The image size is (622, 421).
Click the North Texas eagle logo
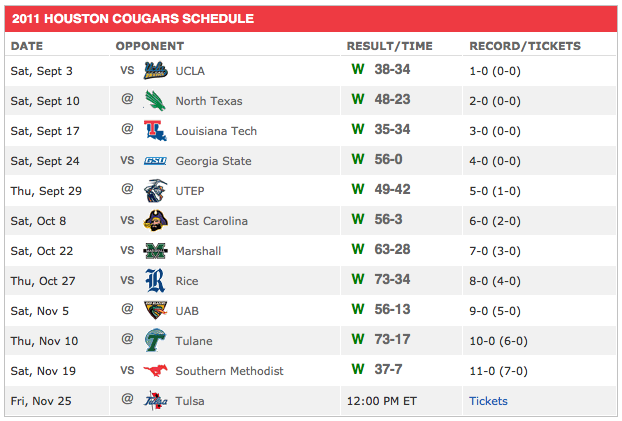click(x=156, y=101)
